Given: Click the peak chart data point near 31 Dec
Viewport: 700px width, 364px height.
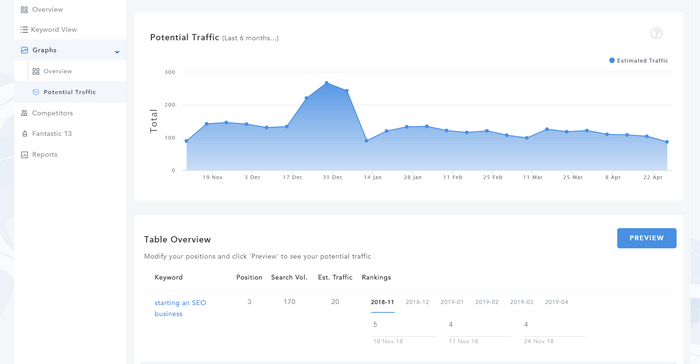Looking at the screenshot, I should point(326,83).
